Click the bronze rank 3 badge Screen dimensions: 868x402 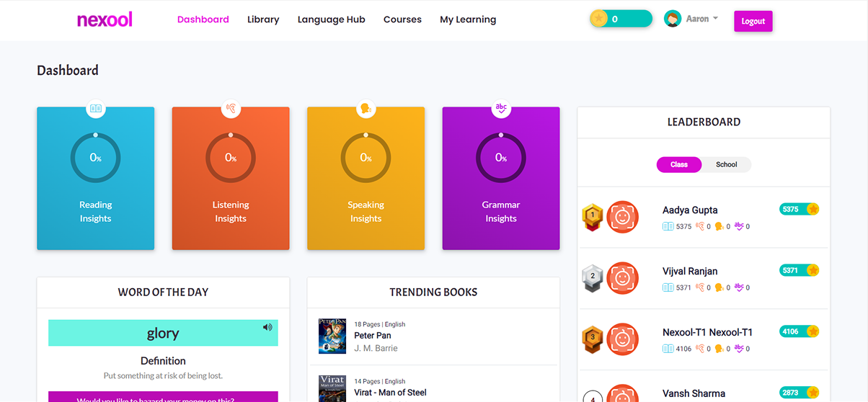593,339
